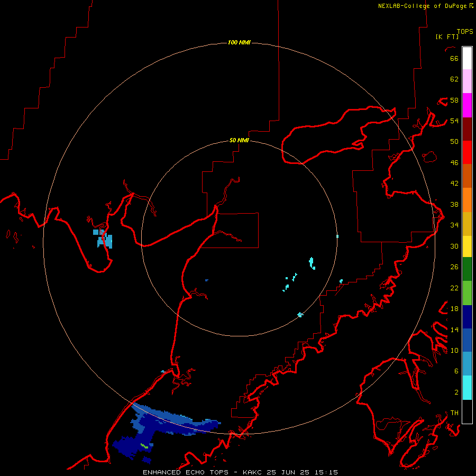Viewport: 476px width, 476px height.
Task: Click the "38" legend value
Action: point(454,204)
